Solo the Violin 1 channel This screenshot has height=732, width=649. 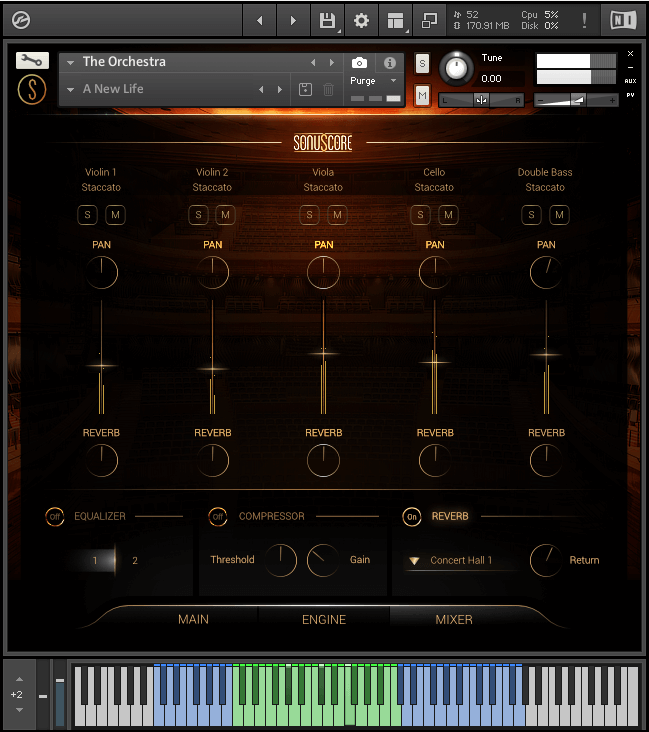[x=87, y=215]
